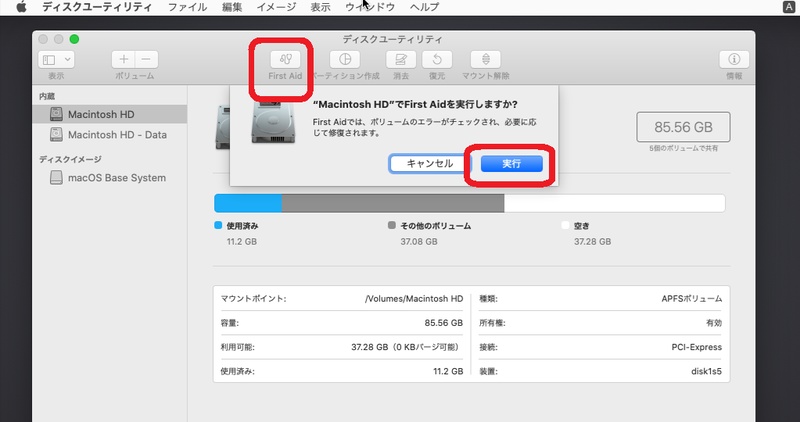Click the /Volumes/Macintosh HD mount point value
The width and height of the screenshot is (800, 422).
414,299
